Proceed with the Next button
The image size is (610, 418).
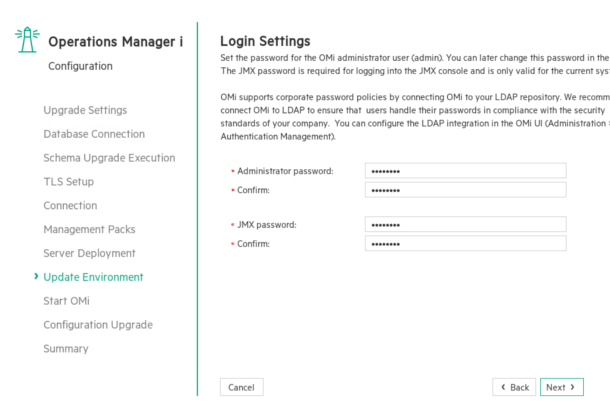coord(562,387)
